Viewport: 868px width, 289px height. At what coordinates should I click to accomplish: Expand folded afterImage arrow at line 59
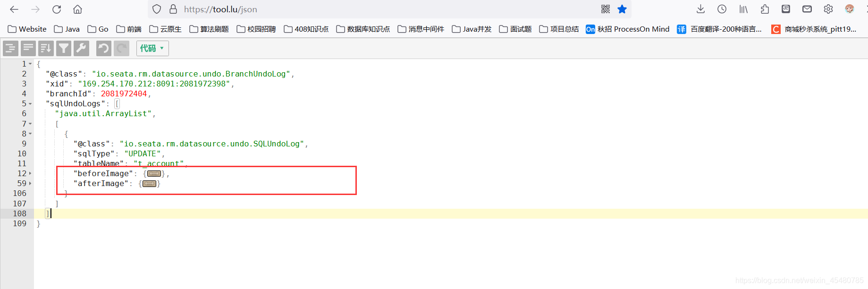point(30,183)
